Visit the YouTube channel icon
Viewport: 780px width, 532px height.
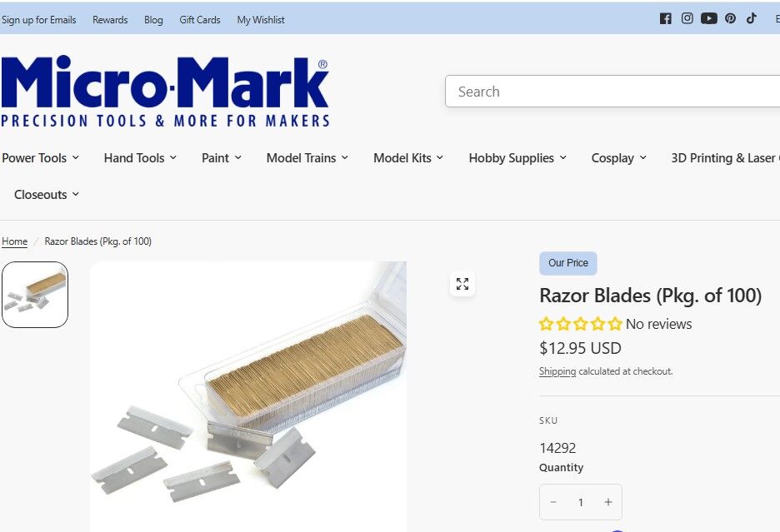coord(709,18)
